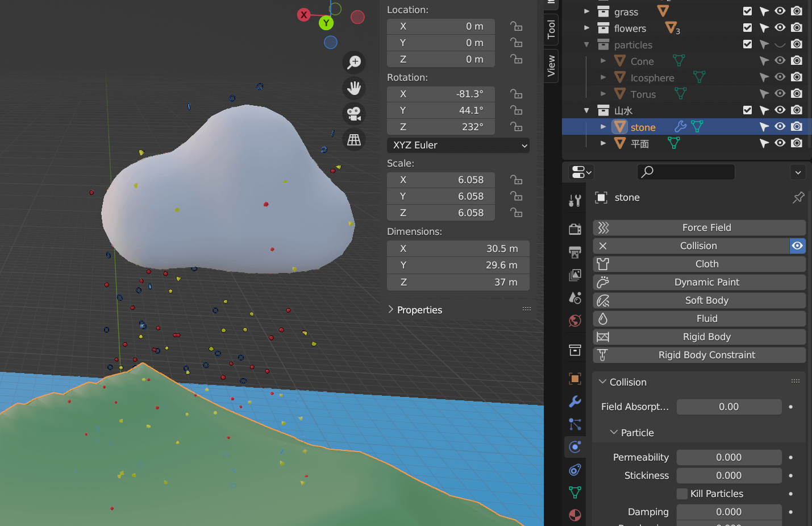812x526 pixels.
Task: Open the Output properties printer icon
Action: point(575,252)
